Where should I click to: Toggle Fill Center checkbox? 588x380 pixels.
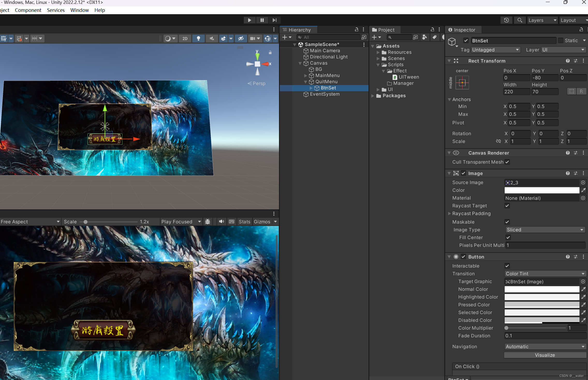click(508, 237)
